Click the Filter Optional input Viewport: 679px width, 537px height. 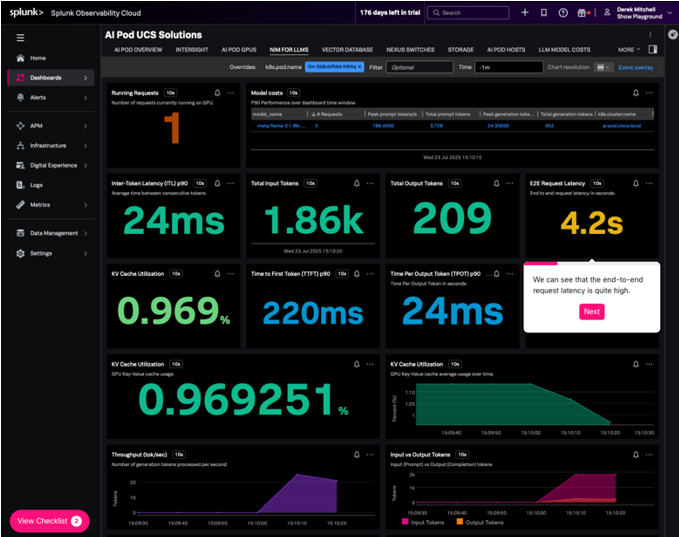pos(419,67)
